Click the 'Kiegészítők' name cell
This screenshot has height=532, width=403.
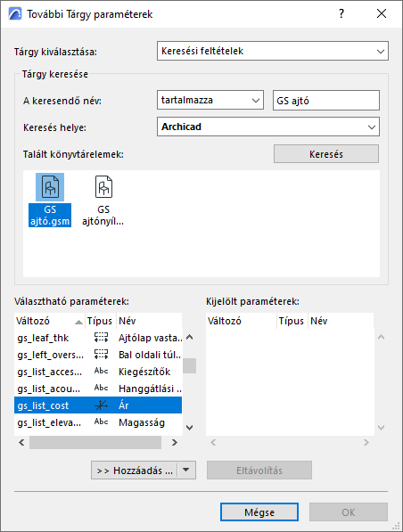coord(144,372)
